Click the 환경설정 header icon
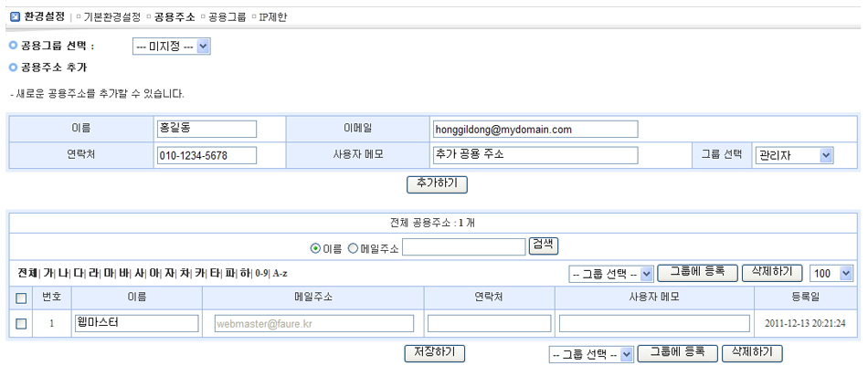 [14, 16]
